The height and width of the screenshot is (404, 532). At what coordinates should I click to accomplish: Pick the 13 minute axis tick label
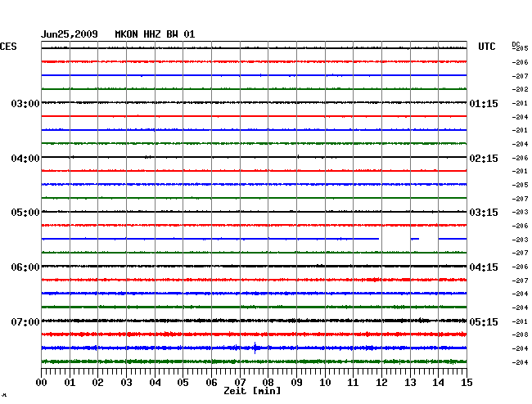(410, 383)
